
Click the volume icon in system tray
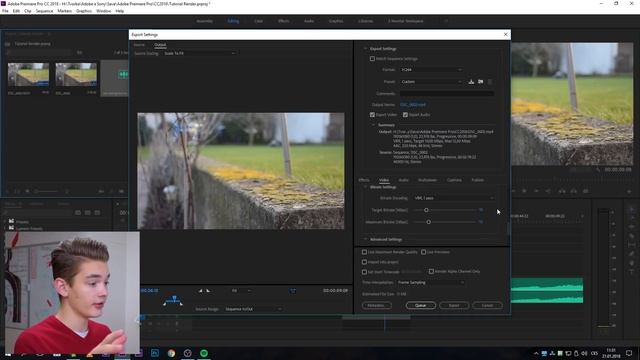click(x=584, y=353)
